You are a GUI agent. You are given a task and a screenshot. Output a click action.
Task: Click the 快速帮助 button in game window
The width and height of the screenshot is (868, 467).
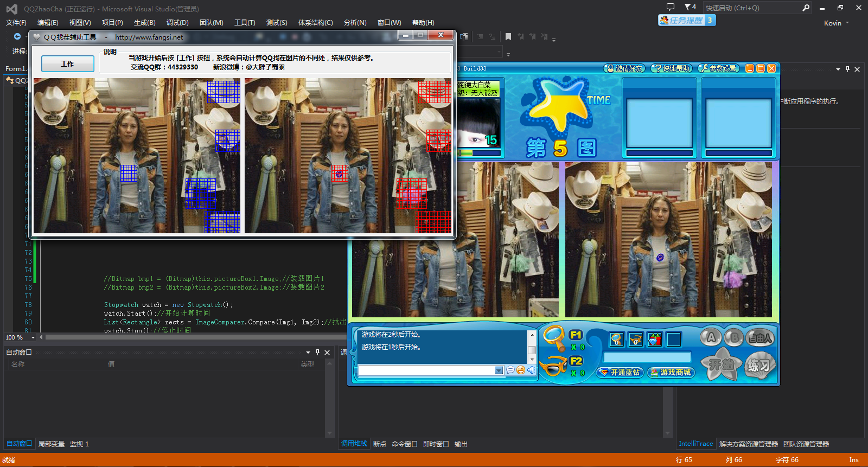672,68
